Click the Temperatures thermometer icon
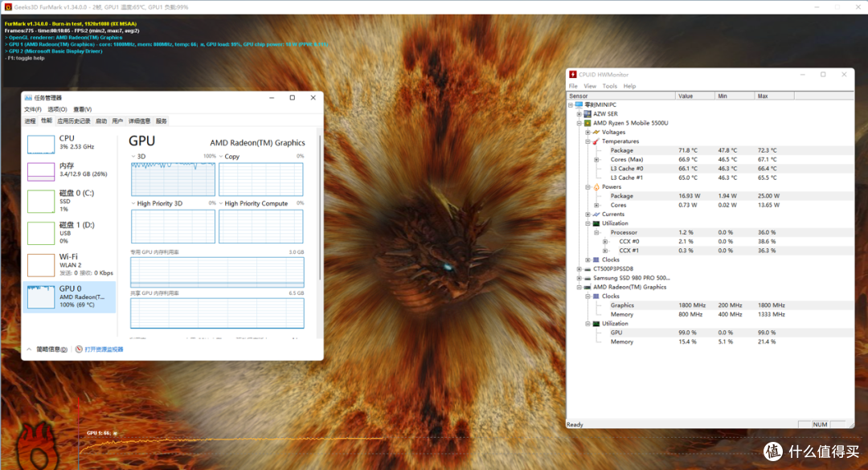This screenshot has width=868, height=470. pos(596,141)
